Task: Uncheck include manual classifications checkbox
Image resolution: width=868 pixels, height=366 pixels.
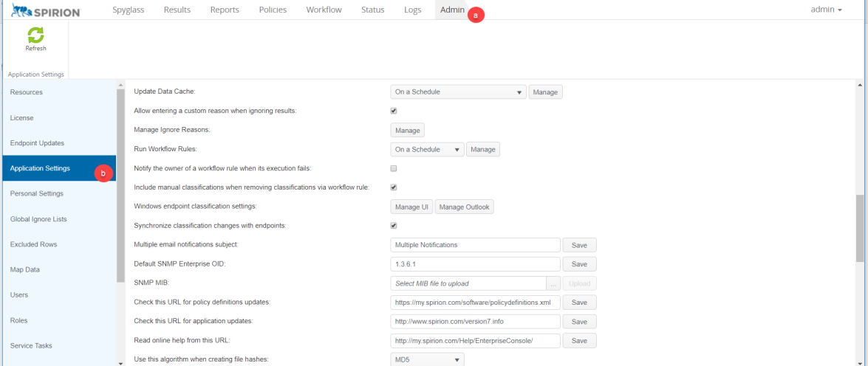Action: pos(394,187)
